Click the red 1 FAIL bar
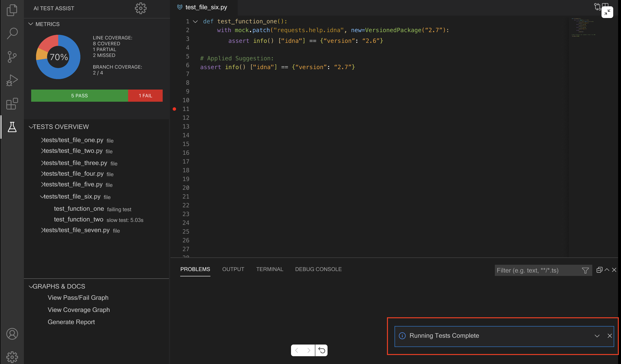This screenshot has height=364, width=621. pos(145,96)
